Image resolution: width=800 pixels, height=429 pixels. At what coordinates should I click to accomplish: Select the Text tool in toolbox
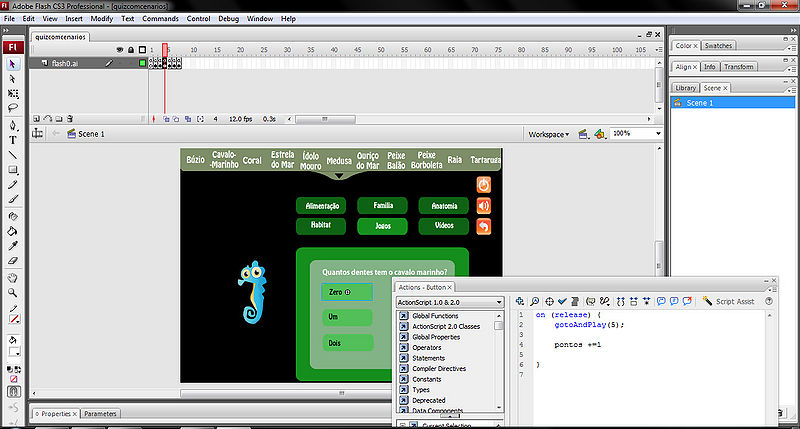tap(13, 140)
